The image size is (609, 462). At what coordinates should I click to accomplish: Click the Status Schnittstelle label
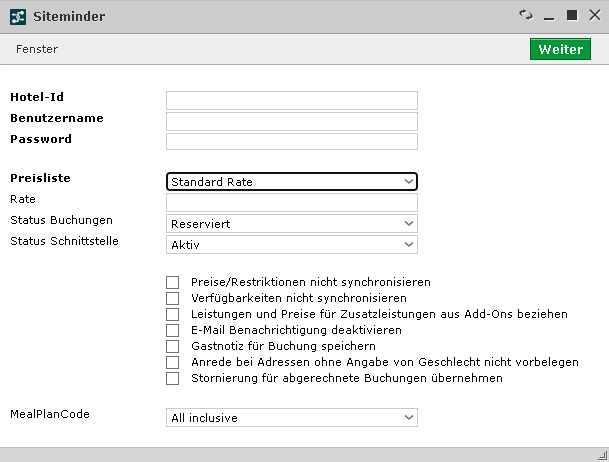(64, 241)
